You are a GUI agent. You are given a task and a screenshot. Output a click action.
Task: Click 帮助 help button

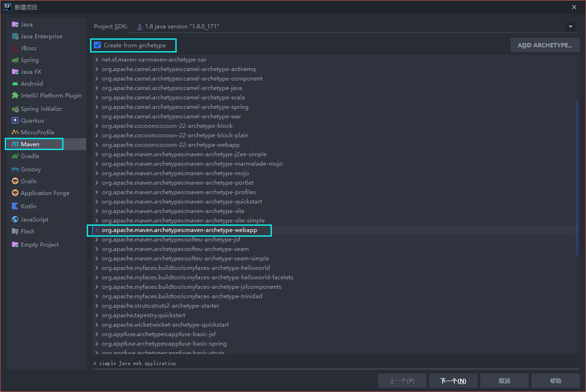pyautogui.click(x=555, y=381)
